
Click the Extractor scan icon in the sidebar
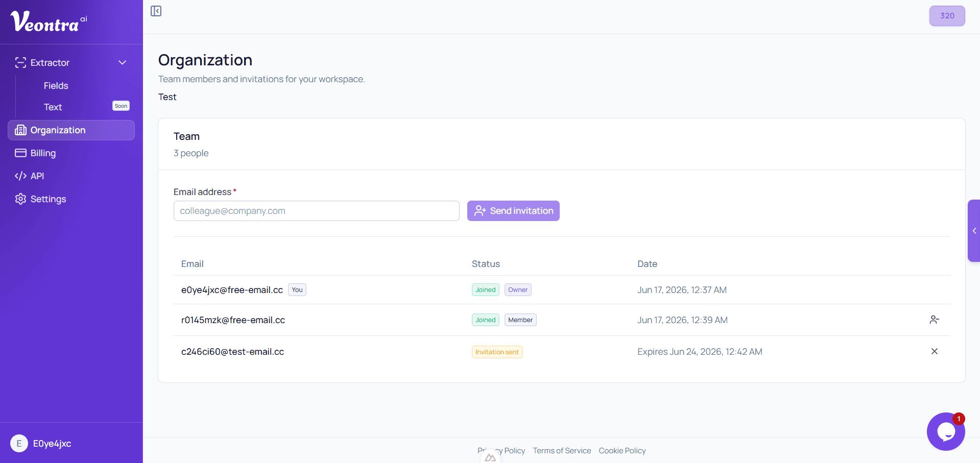(20, 63)
